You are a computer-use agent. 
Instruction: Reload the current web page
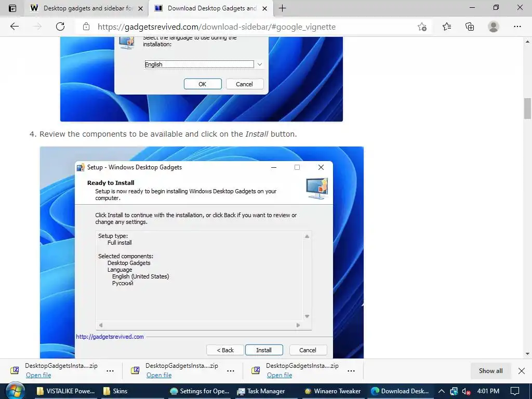coord(60,26)
